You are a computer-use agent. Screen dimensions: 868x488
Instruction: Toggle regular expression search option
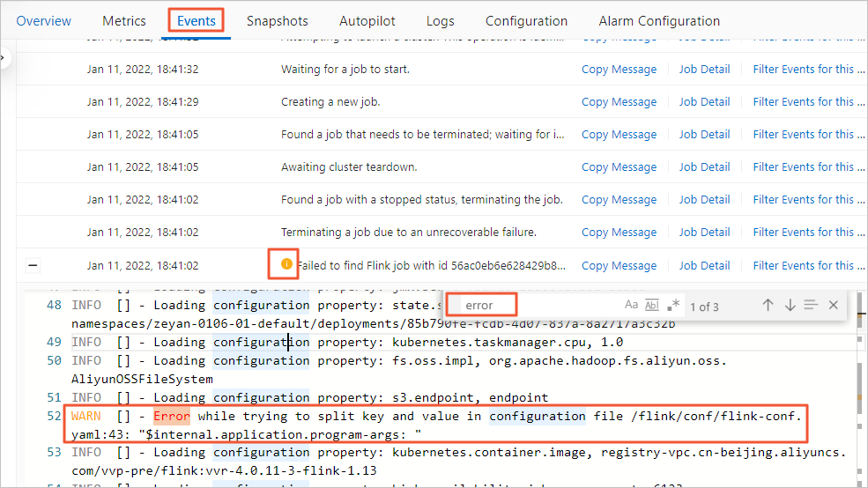pyautogui.click(x=673, y=306)
